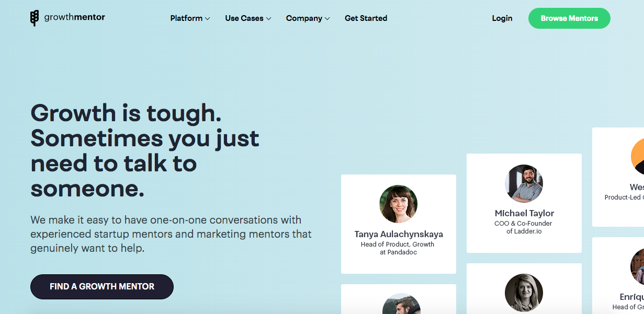Click Tanya Aulachynskaya's name on the card
644x314 pixels.
(x=399, y=234)
